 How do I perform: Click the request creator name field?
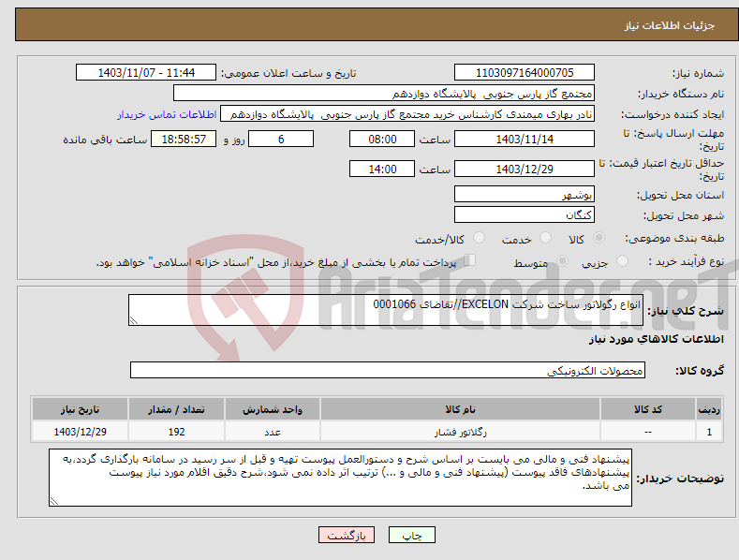pyautogui.click(x=407, y=114)
